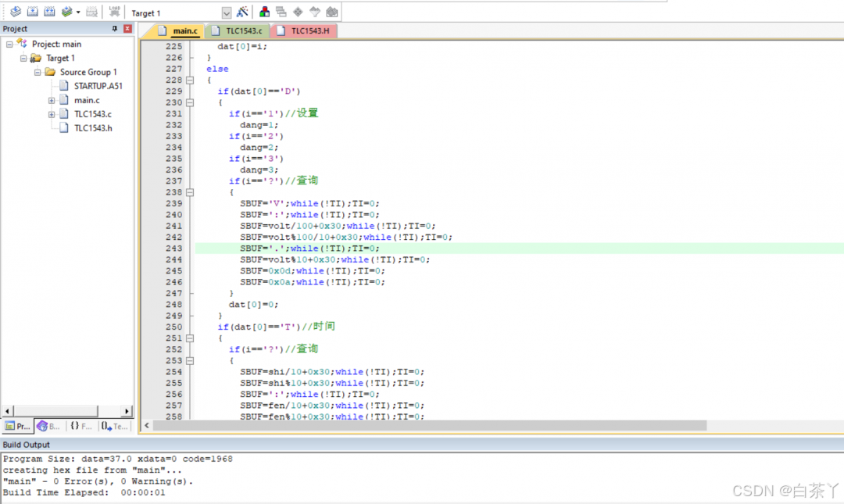Switch to the TLC1543.c editor tab

[x=239, y=31]
